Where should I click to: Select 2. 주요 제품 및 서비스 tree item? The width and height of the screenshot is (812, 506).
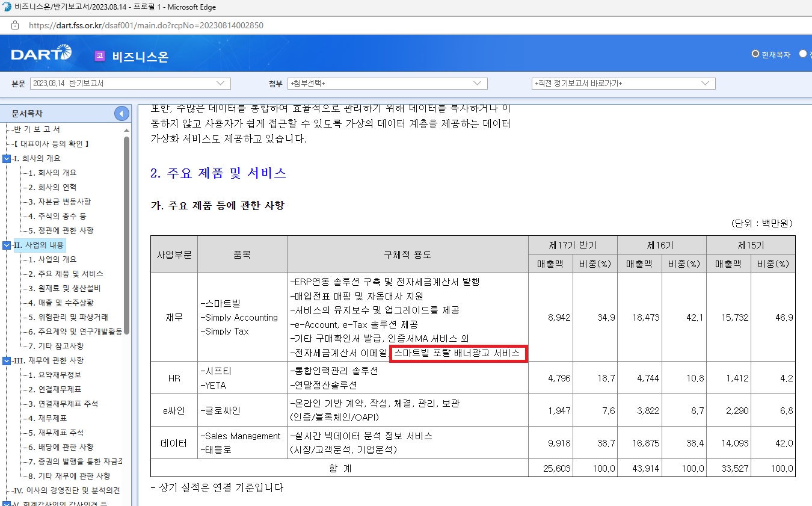(x=66, y=274)
